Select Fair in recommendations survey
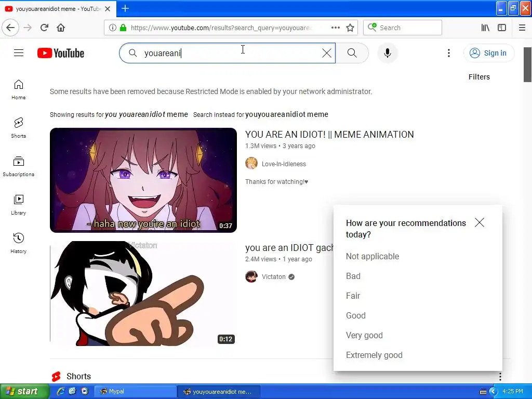 point(353,296)
